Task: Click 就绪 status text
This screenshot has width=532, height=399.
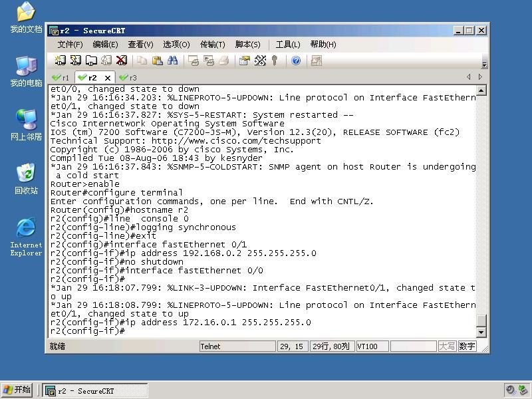Action: pos(57,346)
